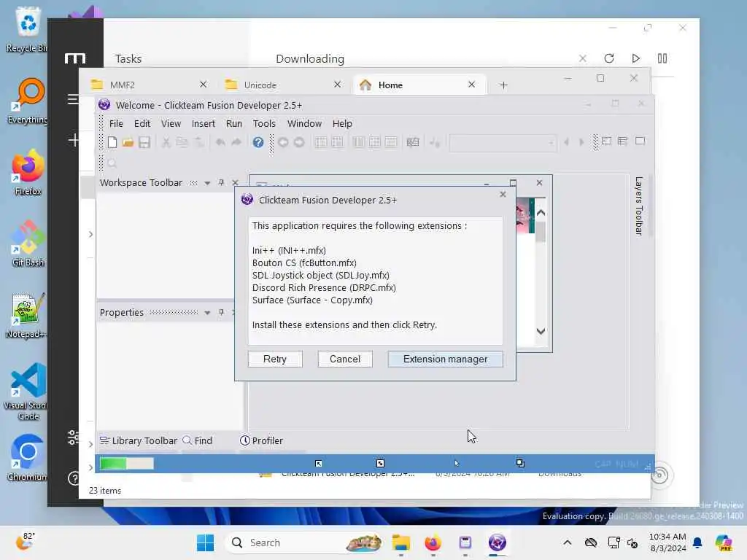
Task: Click the Save disk icon in Fusion toolbar
Action: pyautogui.click(x=144, y=142)
